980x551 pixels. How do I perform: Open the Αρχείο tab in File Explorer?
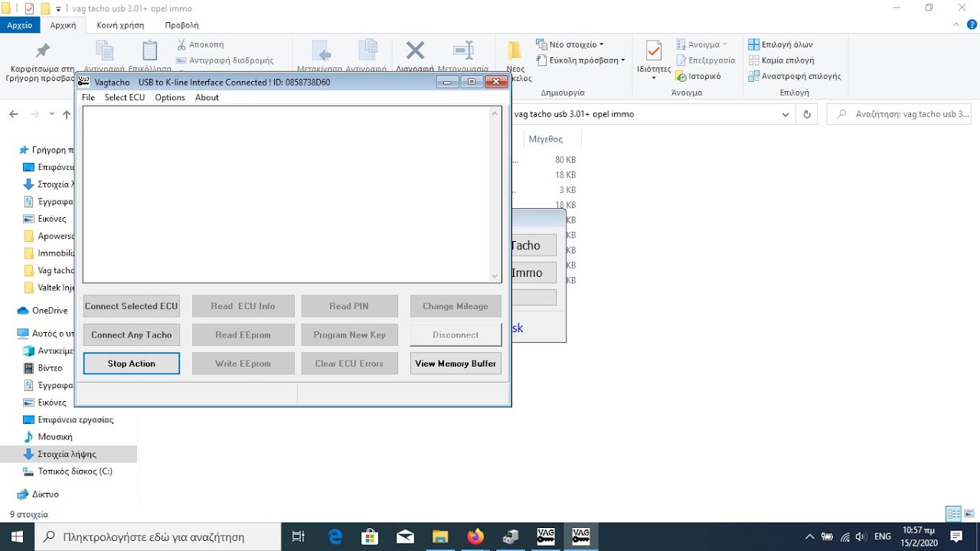(20, 25)
